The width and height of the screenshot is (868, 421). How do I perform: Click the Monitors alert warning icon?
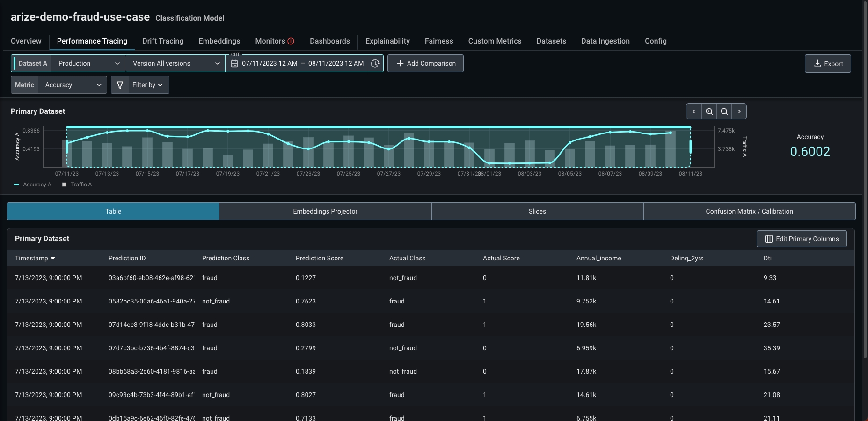291,41
